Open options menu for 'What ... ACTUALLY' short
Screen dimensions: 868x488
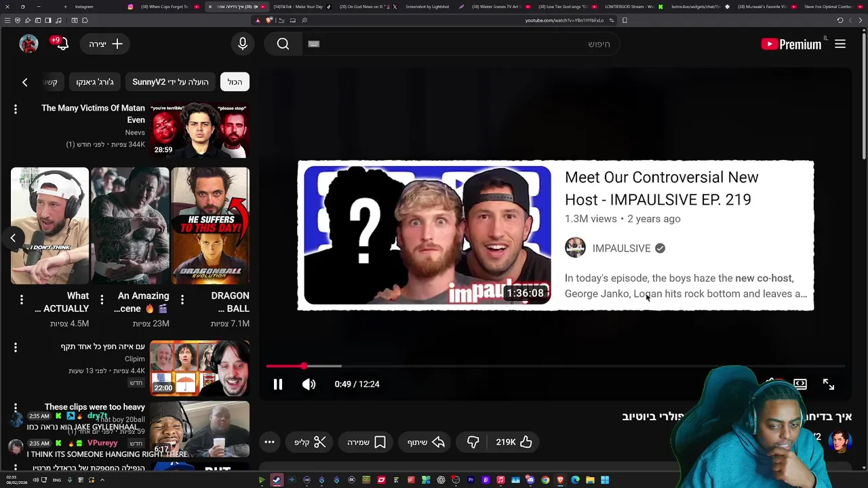click(x=21, y=299)
